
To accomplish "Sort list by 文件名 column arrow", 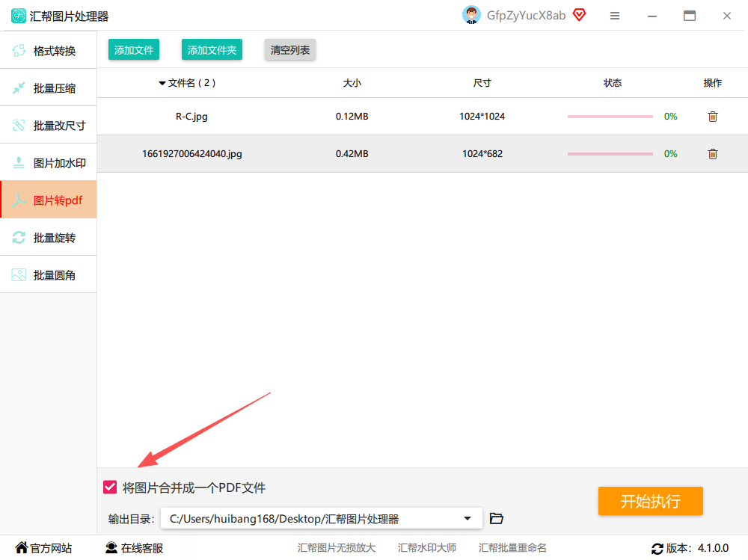I will (162, 84).
